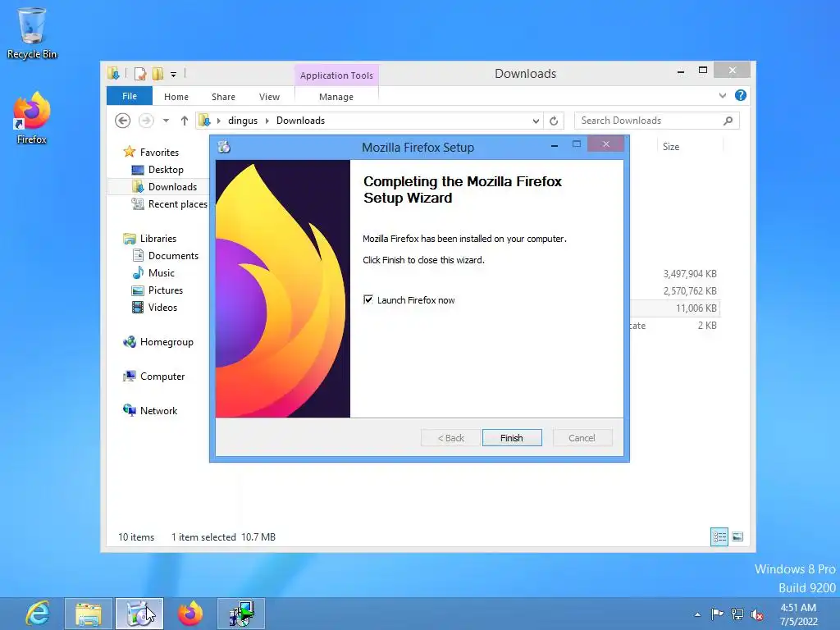Click the Explorer window title bar icon

pyautogui.click(x=113, y=73)
